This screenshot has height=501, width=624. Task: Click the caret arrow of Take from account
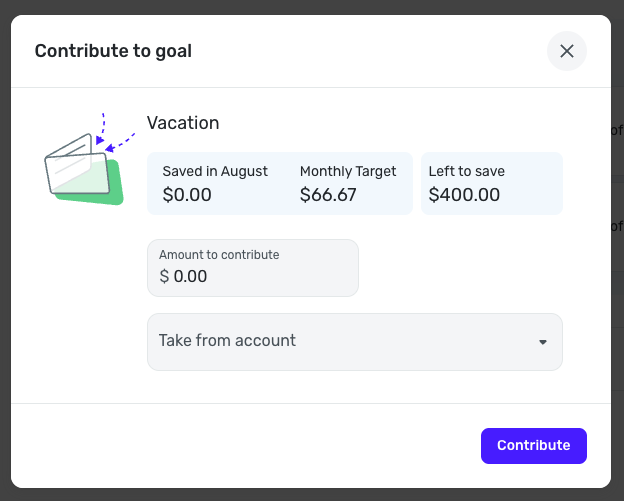coord(543,342)
